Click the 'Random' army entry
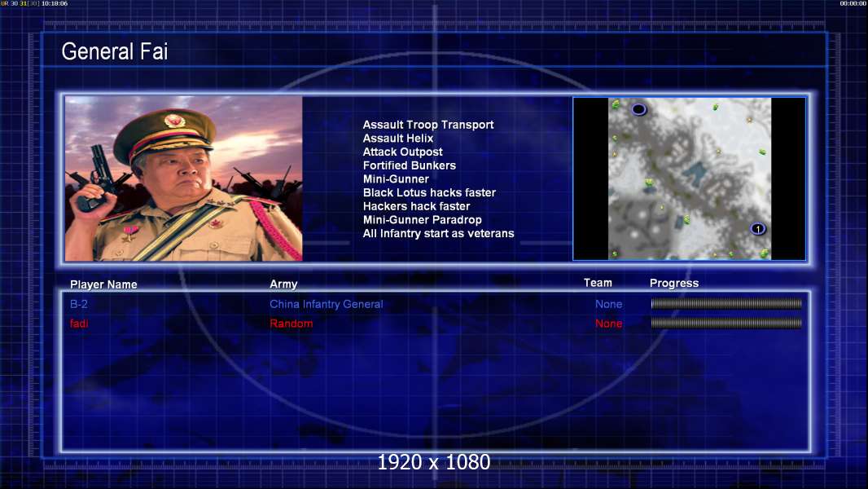 point(292,324)
